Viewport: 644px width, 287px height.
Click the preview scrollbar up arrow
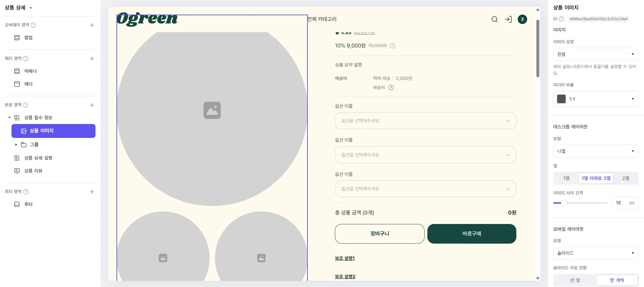click(538, 9)
